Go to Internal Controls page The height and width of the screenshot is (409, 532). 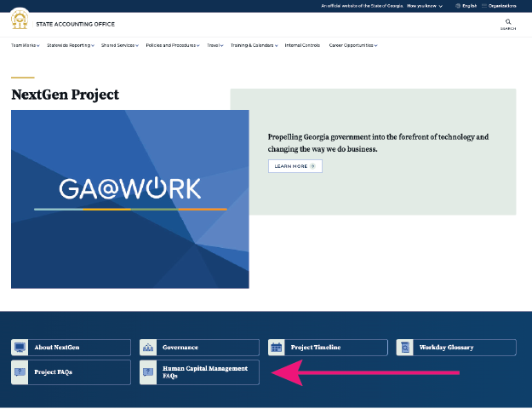click(302, 45)
